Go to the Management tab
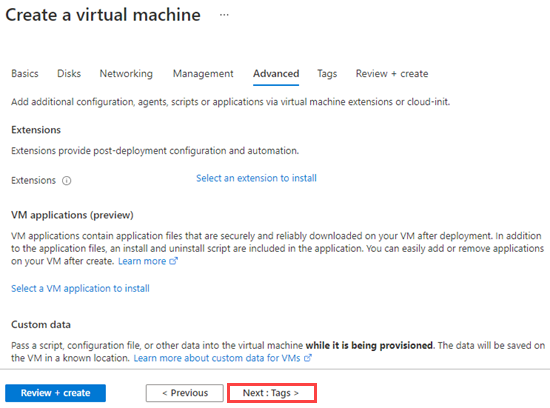The image size is (550, 408). (x=203, y=74)
